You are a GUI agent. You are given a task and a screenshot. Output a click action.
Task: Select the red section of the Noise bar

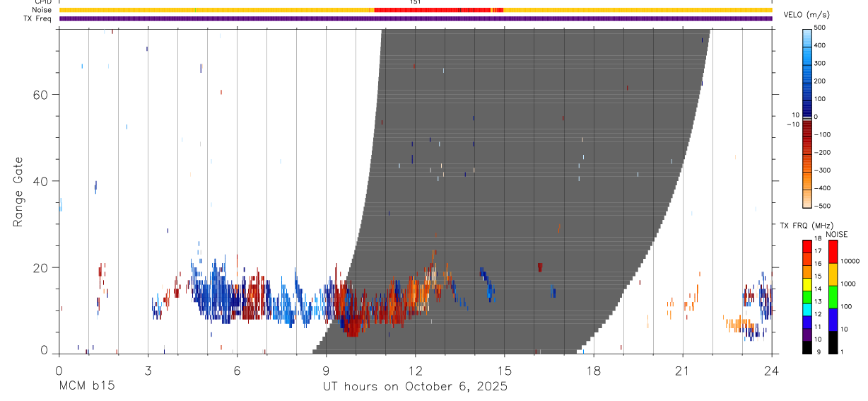pyautogui.click(x=438, y=10)
